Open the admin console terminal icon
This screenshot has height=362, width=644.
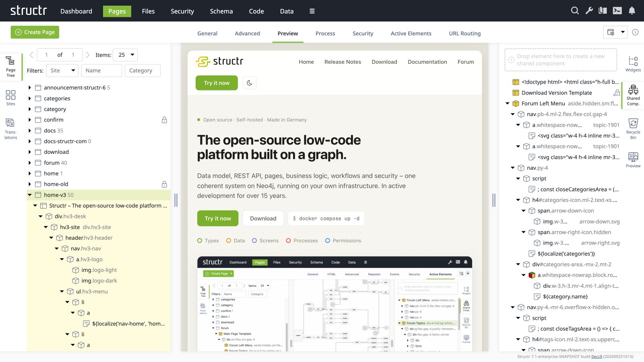tap(617, 11)
